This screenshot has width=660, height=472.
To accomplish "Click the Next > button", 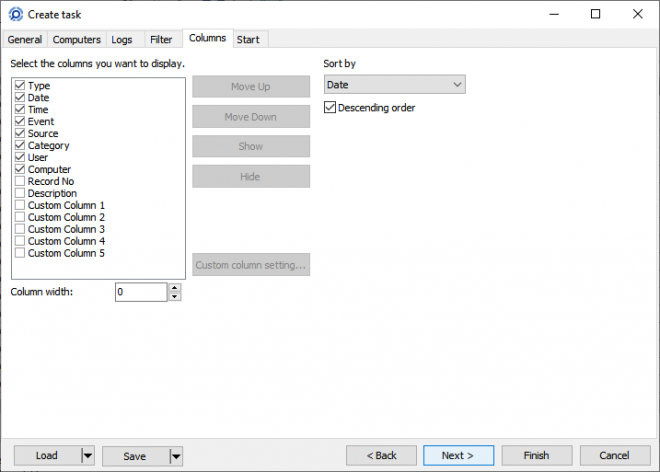I will [x=458, y=456].
